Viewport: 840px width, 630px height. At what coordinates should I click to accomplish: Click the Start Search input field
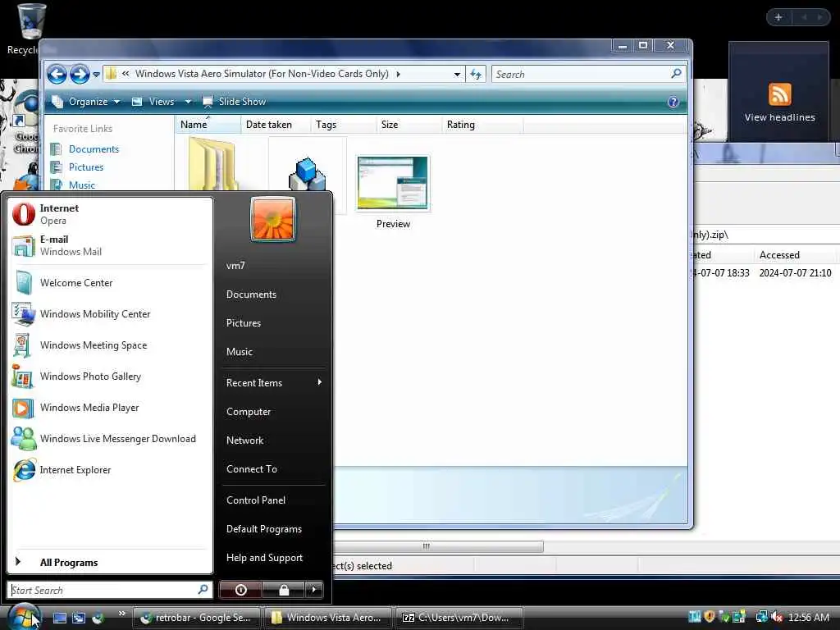click(x=103, y=590)
